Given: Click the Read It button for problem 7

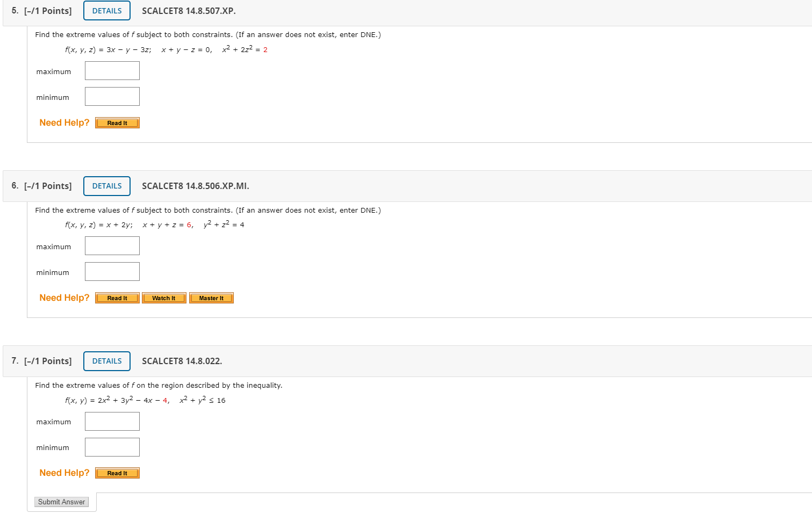Looking at the screenshot, I should [117, 473].
